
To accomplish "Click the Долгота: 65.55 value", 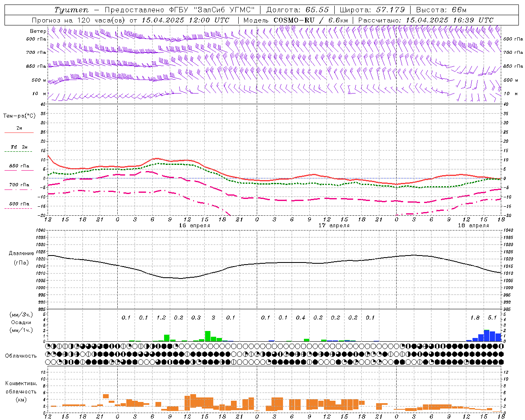I will click(297, 10).
